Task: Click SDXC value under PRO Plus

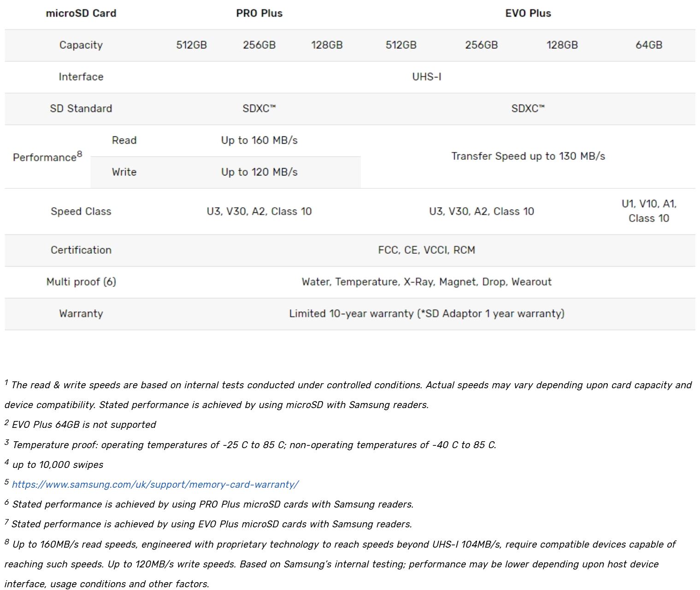Action: pyautogui.click(x=259, y=109)
